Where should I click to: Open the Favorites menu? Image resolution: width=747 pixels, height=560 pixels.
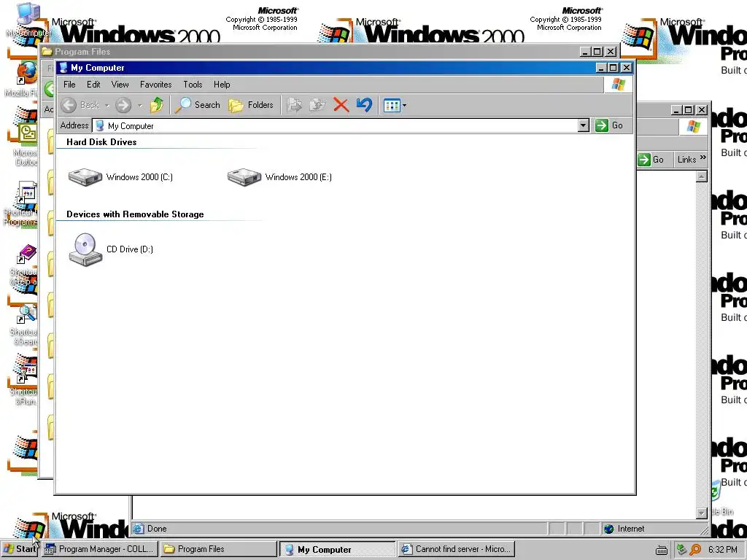pyautogui.click(x=156, y=85)
